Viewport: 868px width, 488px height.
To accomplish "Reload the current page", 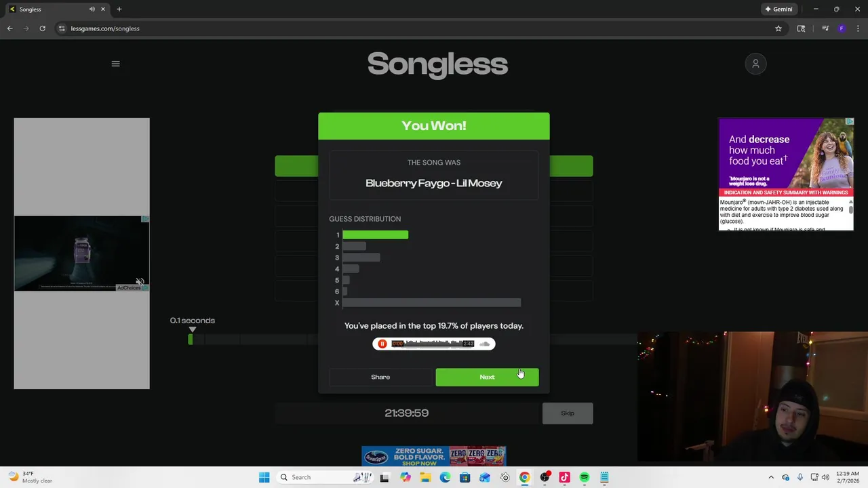I will coord(42,28).
